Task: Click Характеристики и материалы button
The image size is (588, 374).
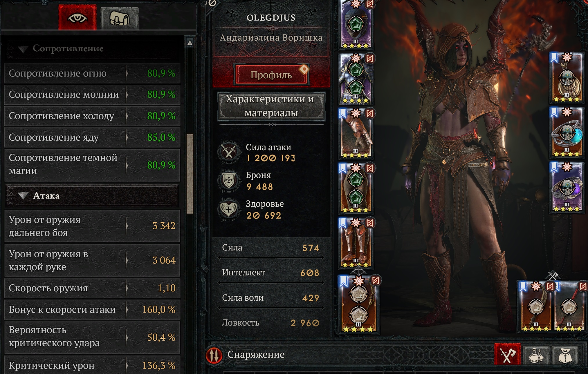Action: click(x=271, y=106)
